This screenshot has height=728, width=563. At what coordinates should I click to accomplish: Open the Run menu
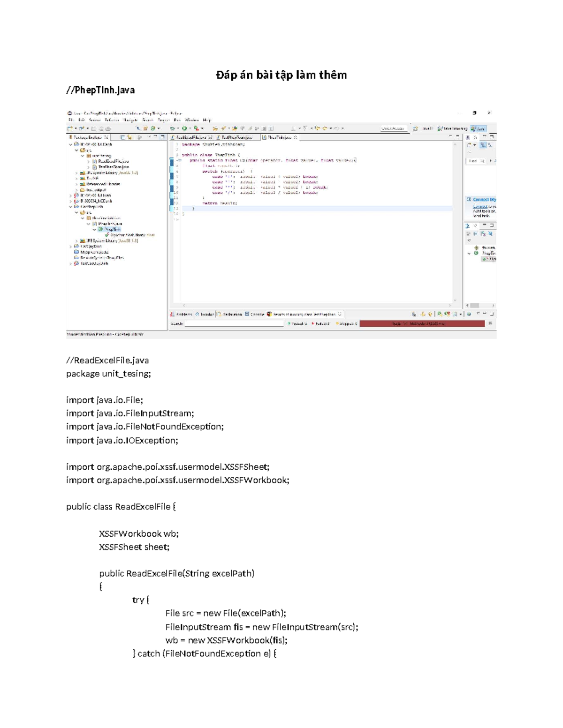(176, 120)
